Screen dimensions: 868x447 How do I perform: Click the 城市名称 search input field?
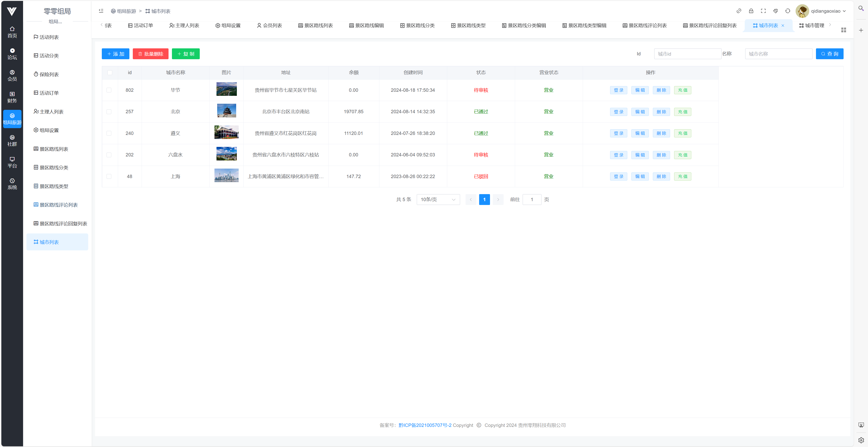point(778,54)
